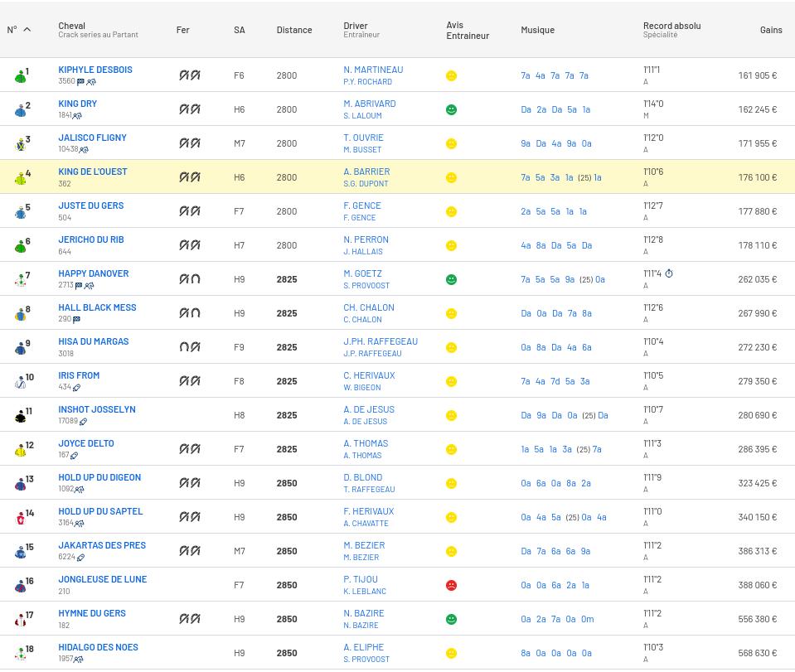The image size is (795, 672).
Task: Sort by the N° column arrow
Action: 27,30
